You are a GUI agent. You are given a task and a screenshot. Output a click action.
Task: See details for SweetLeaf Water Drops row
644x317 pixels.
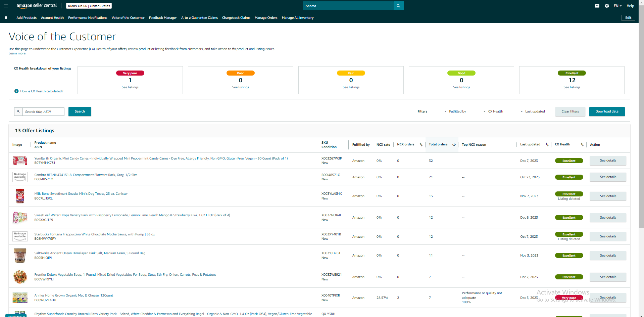(608, 218)
